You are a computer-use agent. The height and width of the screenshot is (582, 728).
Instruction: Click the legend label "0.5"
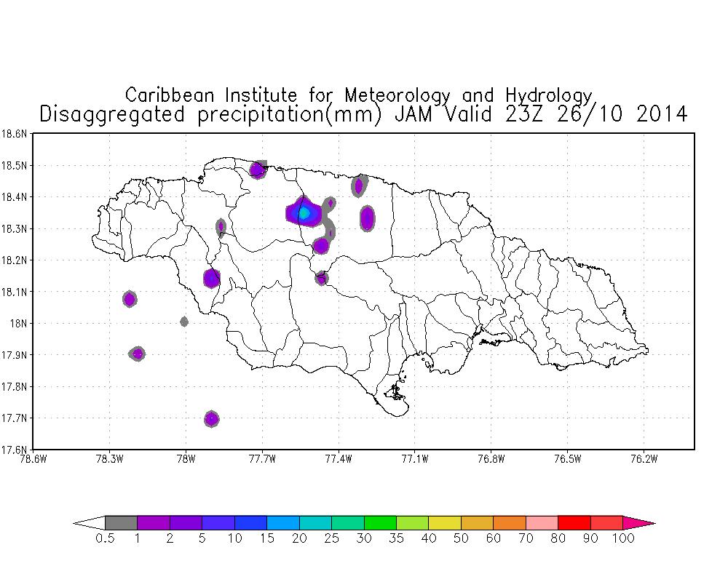click(105, 538)
